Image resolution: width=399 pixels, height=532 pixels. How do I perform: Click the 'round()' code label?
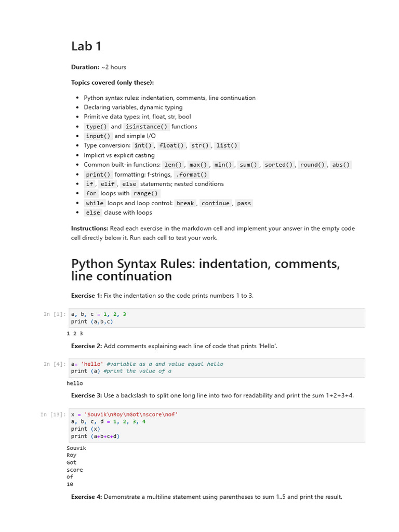tap(312, 165)
